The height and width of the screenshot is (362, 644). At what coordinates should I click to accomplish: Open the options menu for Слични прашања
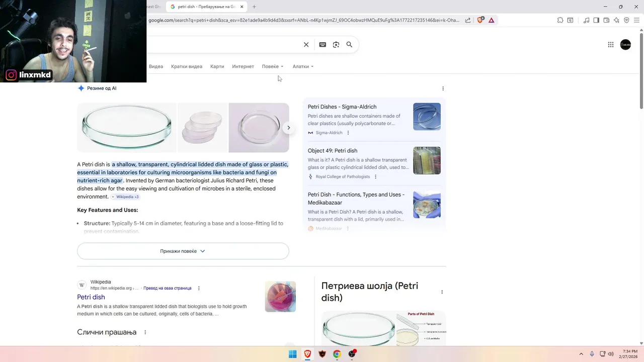[x=145, y=332]
